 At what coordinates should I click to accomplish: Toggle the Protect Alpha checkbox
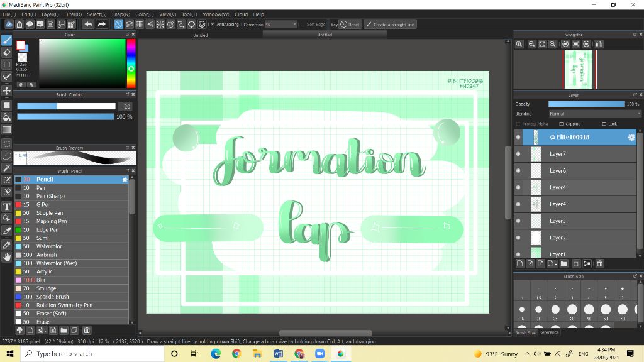(518, 124)
